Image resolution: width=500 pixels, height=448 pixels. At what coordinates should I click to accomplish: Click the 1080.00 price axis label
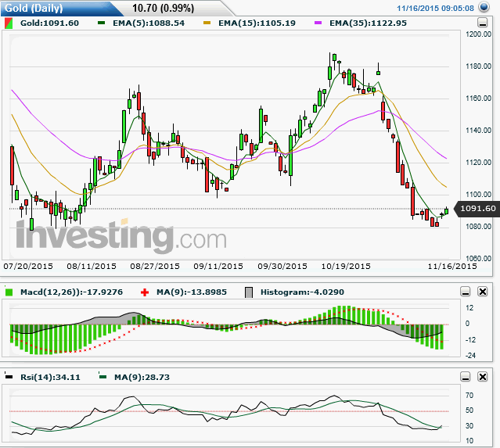tap(478, 226)
